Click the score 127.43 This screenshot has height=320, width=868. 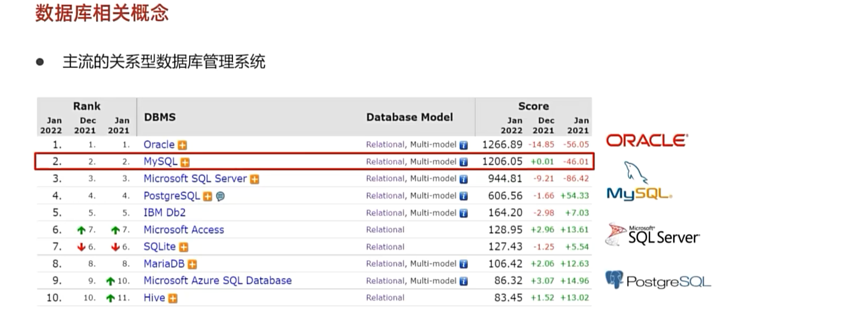coord(505,247)
